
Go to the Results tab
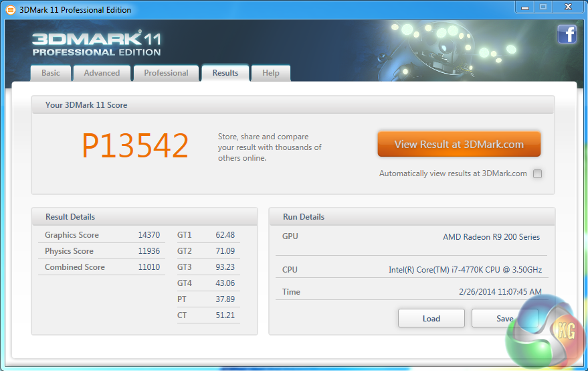click(225, 73)
